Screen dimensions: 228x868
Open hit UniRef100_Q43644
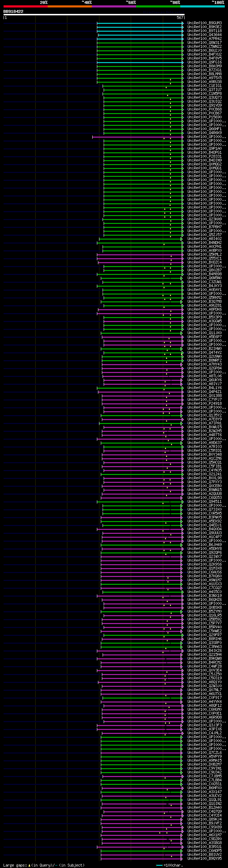[x=204, y=35]
